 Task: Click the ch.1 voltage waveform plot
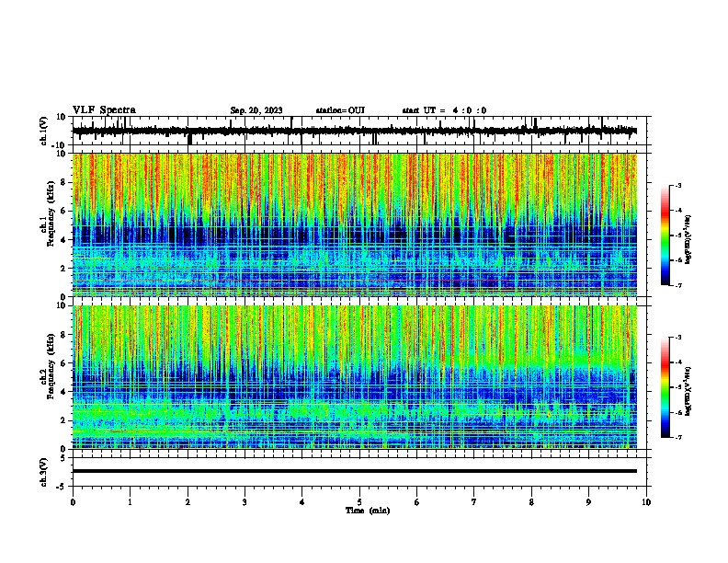361,131
